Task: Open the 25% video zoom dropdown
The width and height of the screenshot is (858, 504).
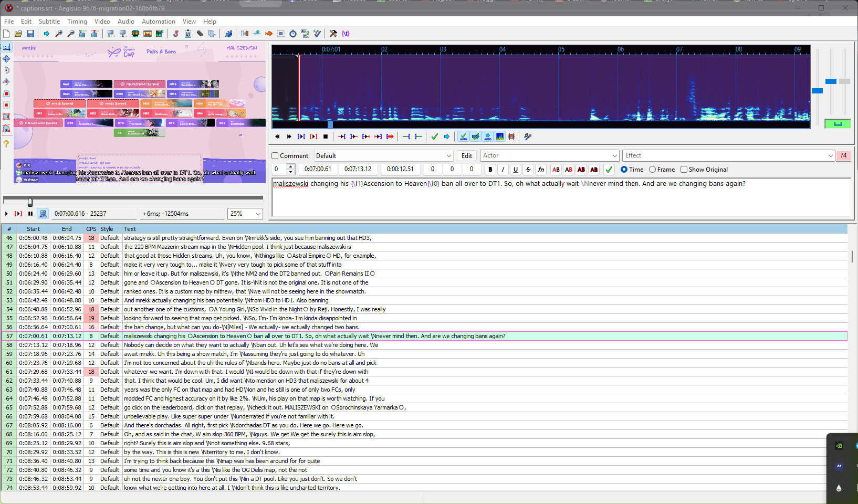Action: tap(258, 214)
